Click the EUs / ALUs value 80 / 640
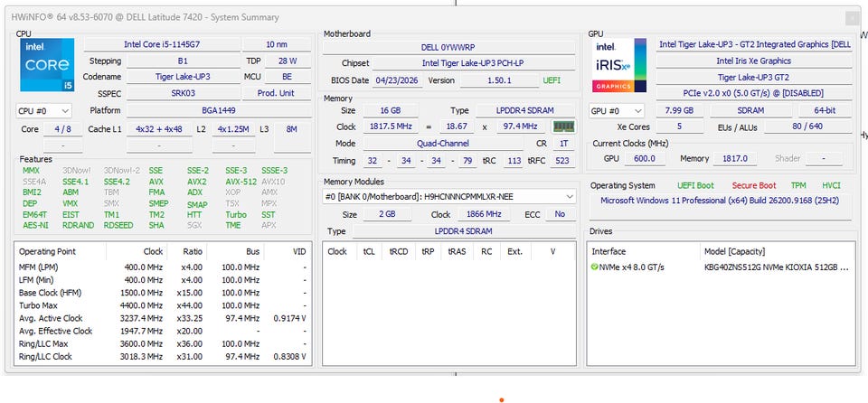The height and width of the screenshot is (403, 868). (x=807, y=127)
